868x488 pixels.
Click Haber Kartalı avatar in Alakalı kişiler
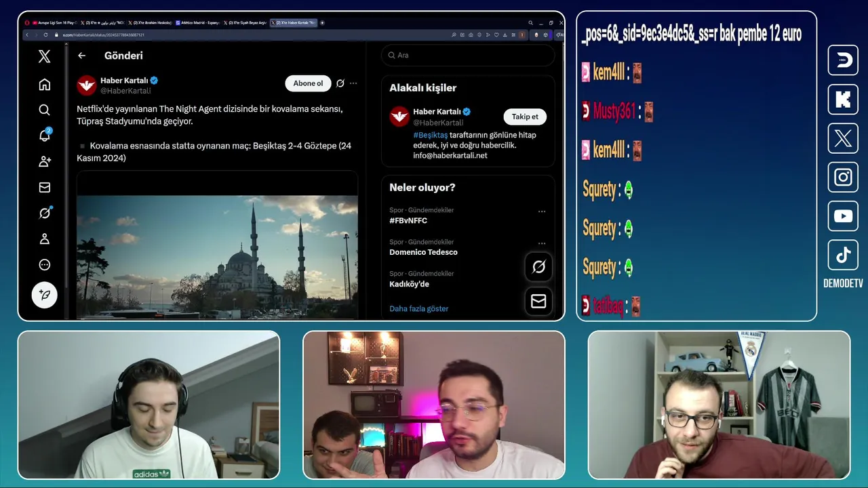399,117
